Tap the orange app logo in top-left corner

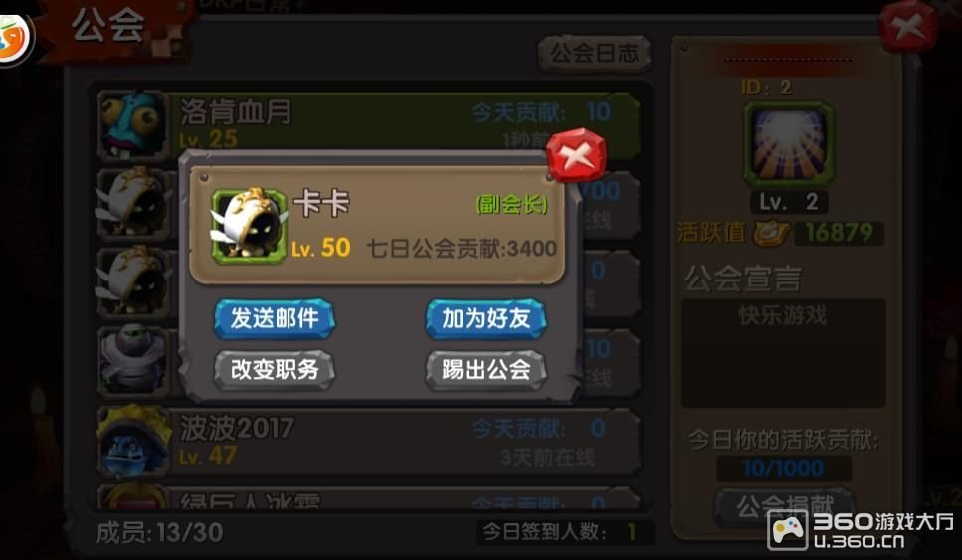tap(14, 38)
